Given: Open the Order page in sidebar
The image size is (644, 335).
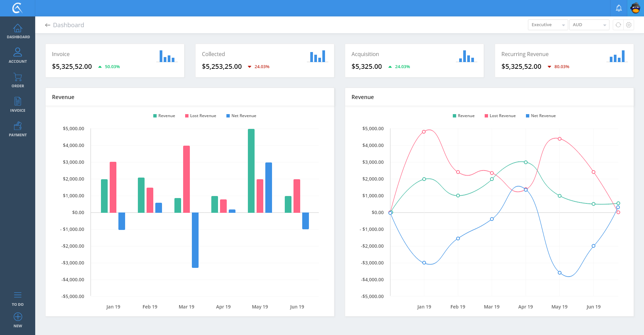Looking at the screenshot, I should pos(18,80).
